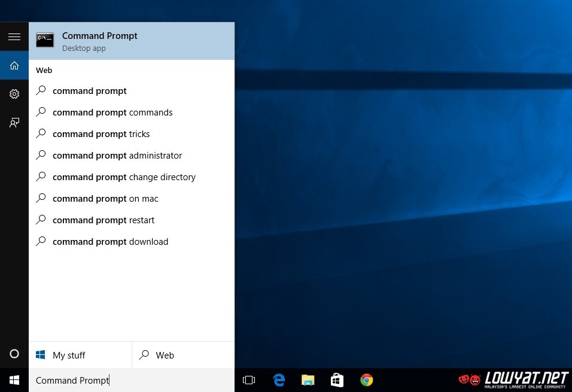Open Task View from taskbar
This screenshot has height=392, width=572.
[249, 380]
